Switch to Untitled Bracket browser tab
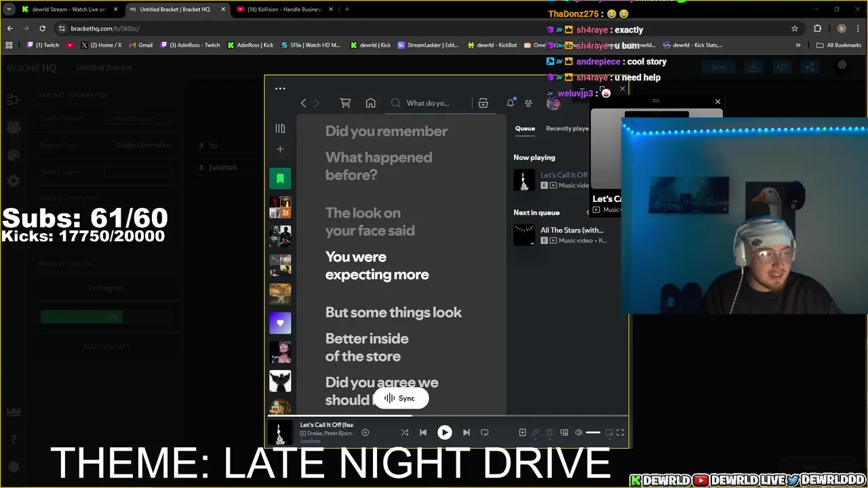Screen dimensions: 868x488 coord(176,9)
